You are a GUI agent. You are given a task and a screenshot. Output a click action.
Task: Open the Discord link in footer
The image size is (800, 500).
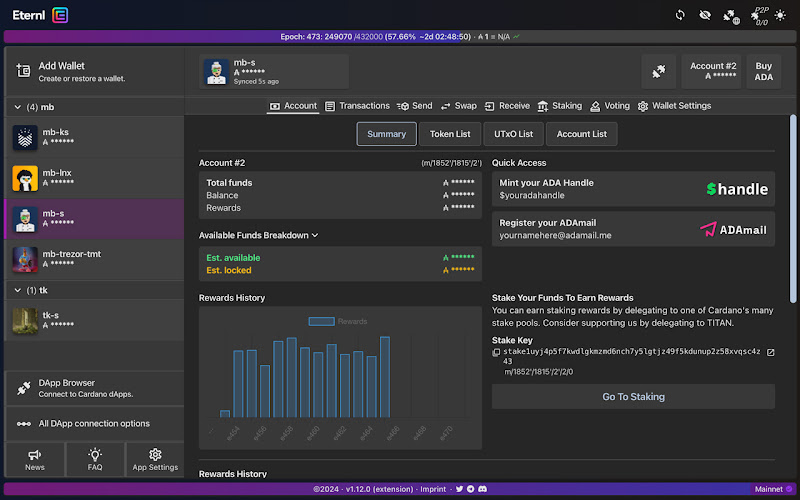coord(483,489)
